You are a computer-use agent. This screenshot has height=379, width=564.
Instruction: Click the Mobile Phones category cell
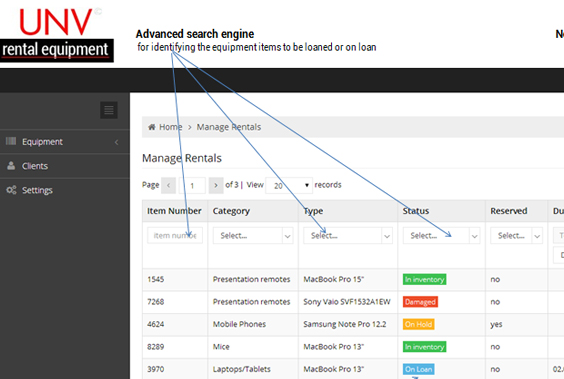click(239, 324)
